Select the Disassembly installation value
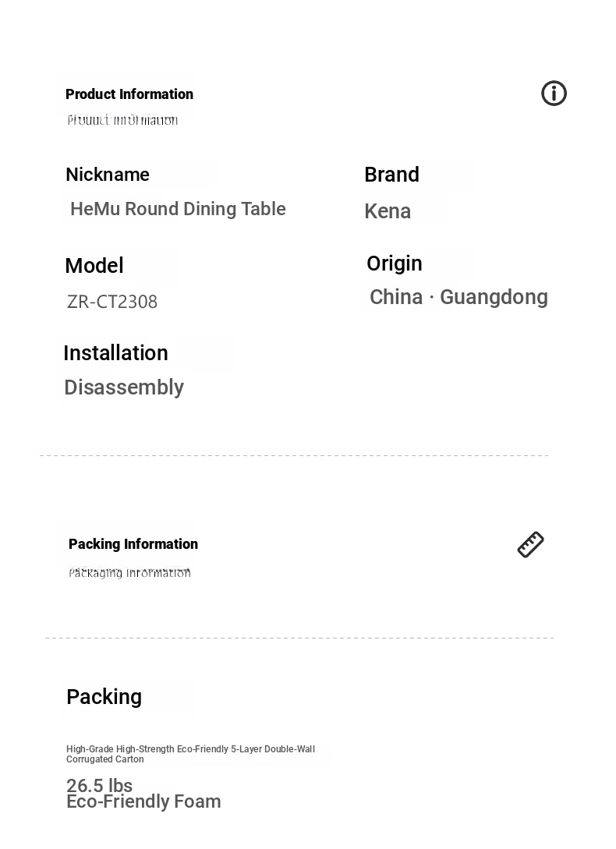 pyautogui.click(x=124, y=387)
